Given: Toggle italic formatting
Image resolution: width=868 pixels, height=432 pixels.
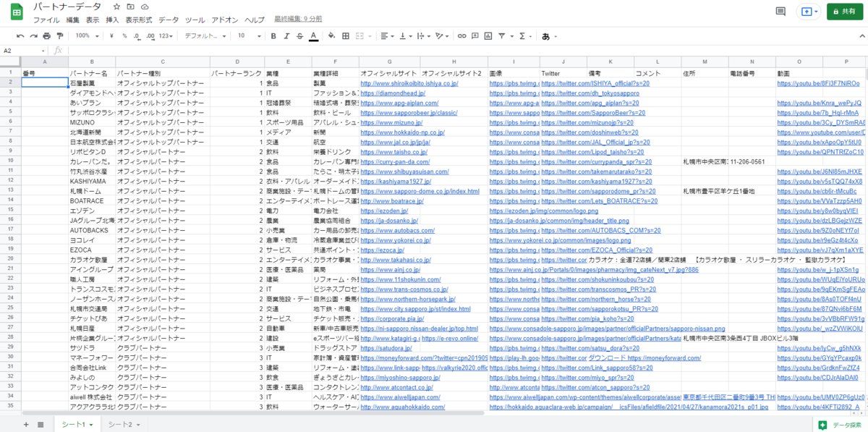Looking at the screenshot, I should [286, 35].
